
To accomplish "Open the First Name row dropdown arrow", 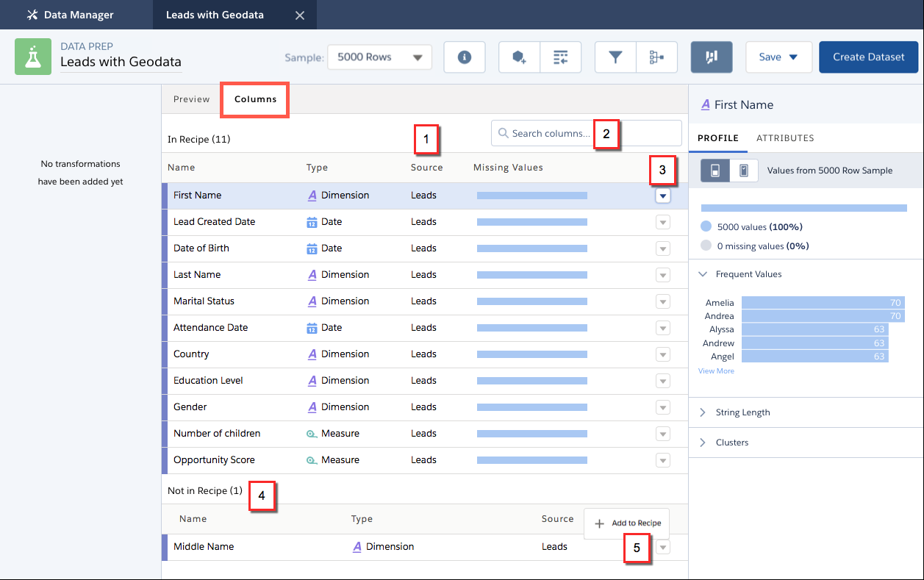I will coord(663,196).
